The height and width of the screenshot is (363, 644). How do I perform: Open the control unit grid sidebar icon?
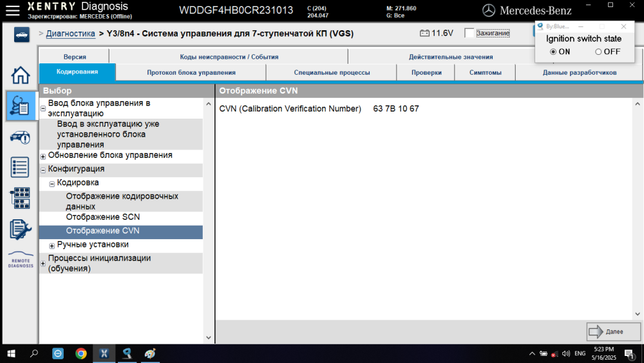click(20, 198)
